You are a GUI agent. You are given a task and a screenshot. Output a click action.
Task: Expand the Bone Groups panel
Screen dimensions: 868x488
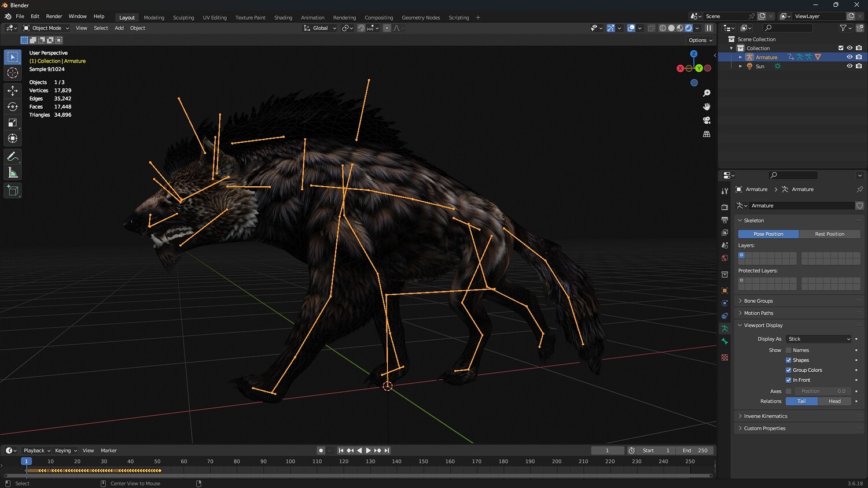tap(758, 301)
